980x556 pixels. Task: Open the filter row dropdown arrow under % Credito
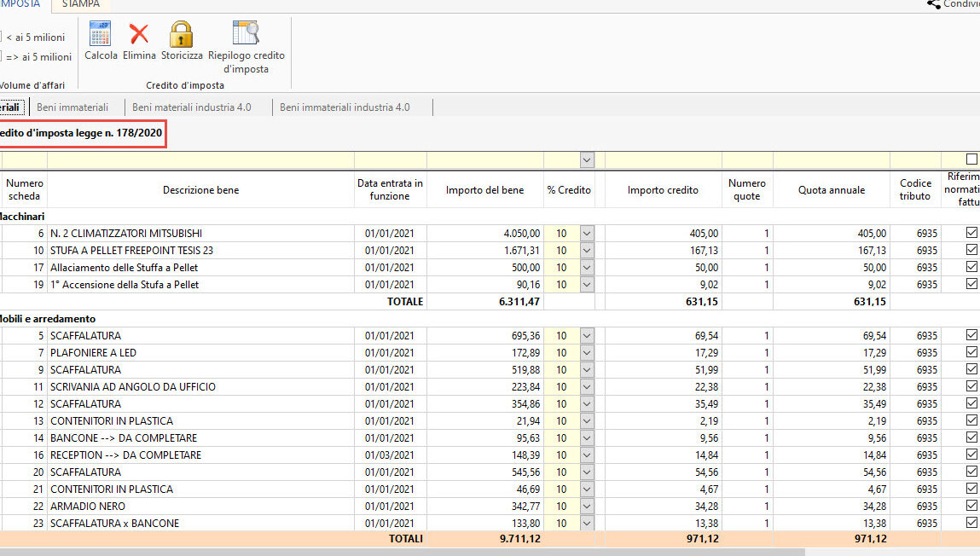click(x=586, y=160)
